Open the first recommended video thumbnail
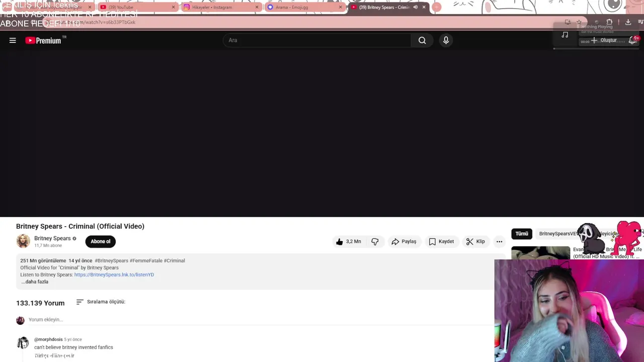The width and height of the screenshot is (644, 362). click(540, 253)
